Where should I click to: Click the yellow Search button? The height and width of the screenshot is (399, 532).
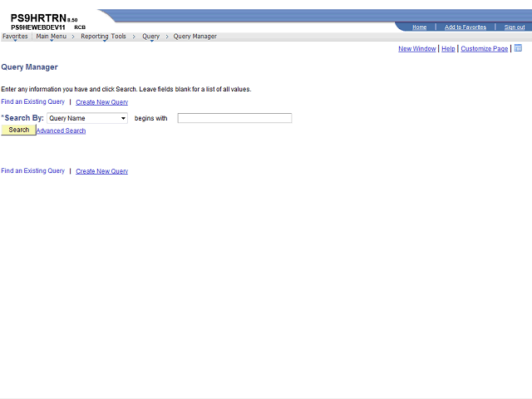(x=18, y=130)
